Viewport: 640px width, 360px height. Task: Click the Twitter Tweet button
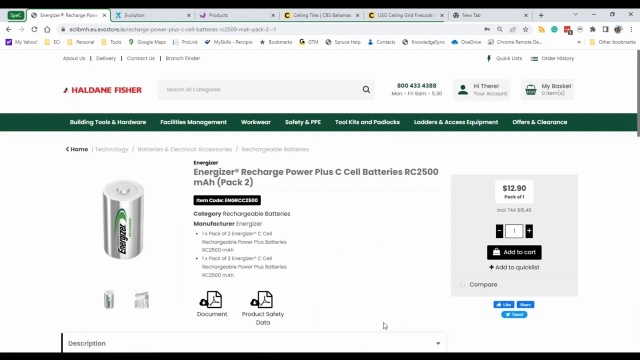(514, 314)
